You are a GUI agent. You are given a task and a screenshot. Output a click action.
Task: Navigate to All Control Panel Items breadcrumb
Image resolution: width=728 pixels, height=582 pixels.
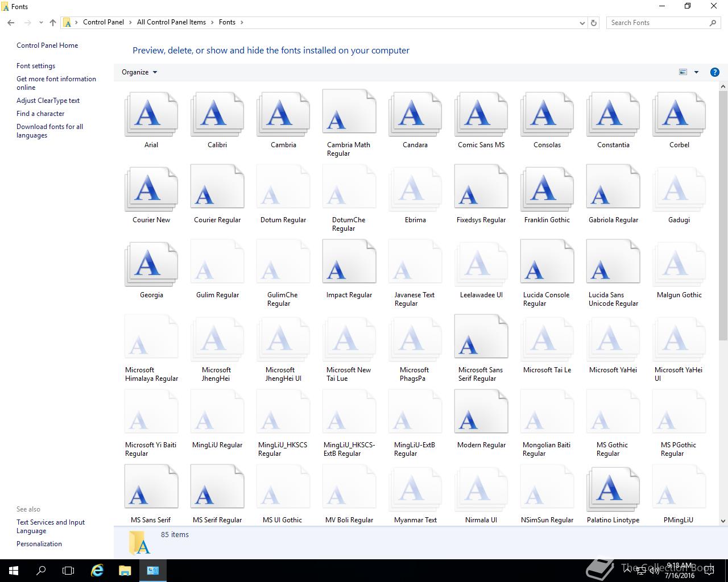(171, 22)
